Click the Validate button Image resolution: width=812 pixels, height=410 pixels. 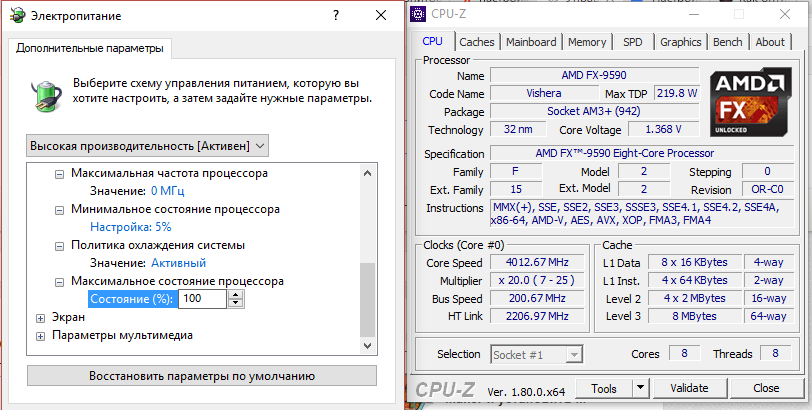689,388
